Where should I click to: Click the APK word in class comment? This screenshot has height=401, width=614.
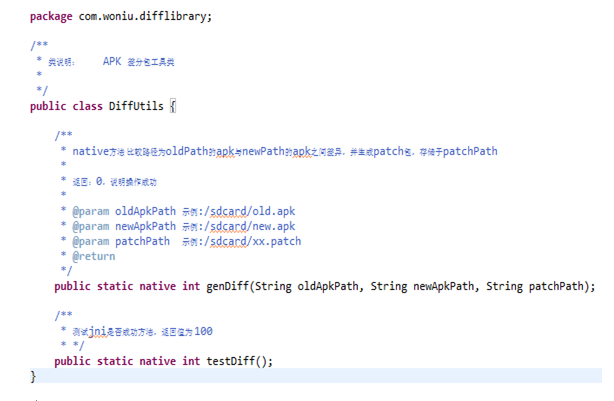tap(112, 61)
